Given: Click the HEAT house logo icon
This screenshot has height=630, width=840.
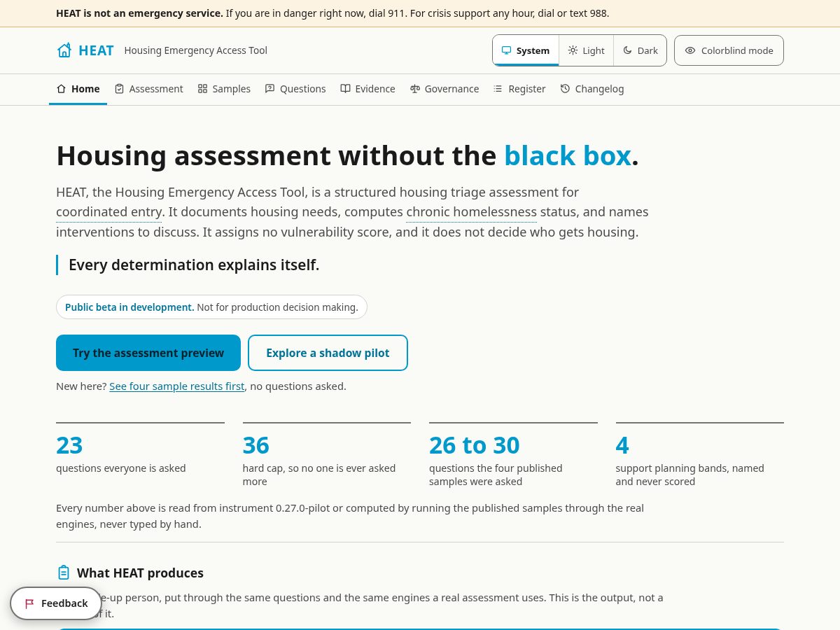Looking at the screenshot, I should coord(64,50).
